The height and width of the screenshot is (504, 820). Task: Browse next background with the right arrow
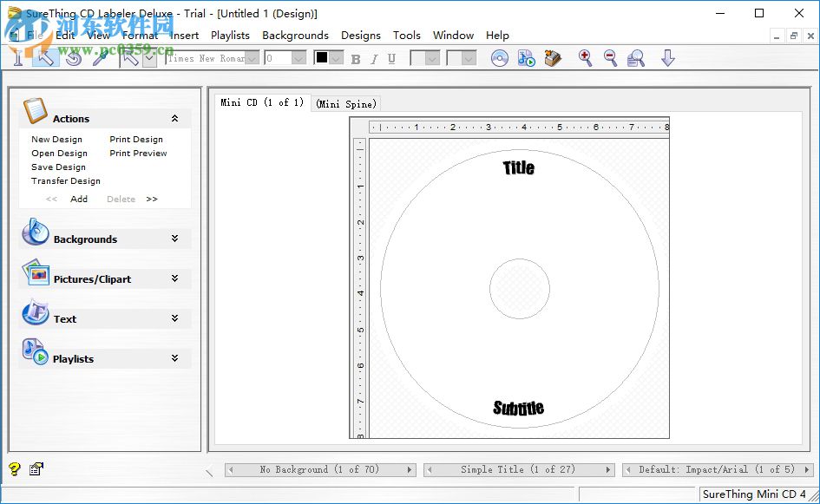click(x=408, y=468)
